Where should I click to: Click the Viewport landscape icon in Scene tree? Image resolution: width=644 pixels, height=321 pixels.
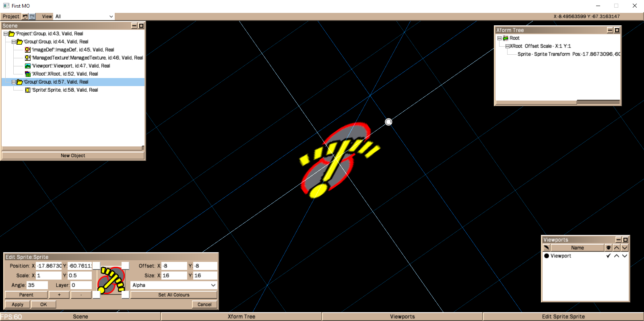(28, 66)
